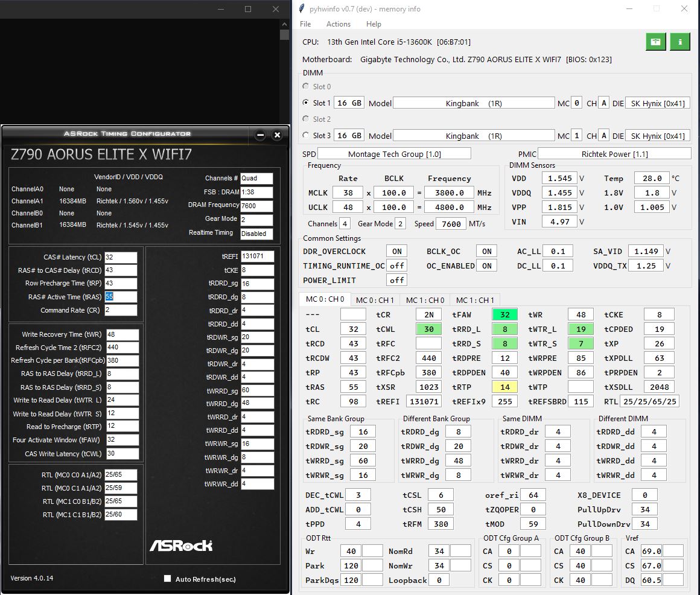Enable the Auto Refresh(sec) checkbox
The height and width of the screenshot is (595, 700).
[167, 579]
